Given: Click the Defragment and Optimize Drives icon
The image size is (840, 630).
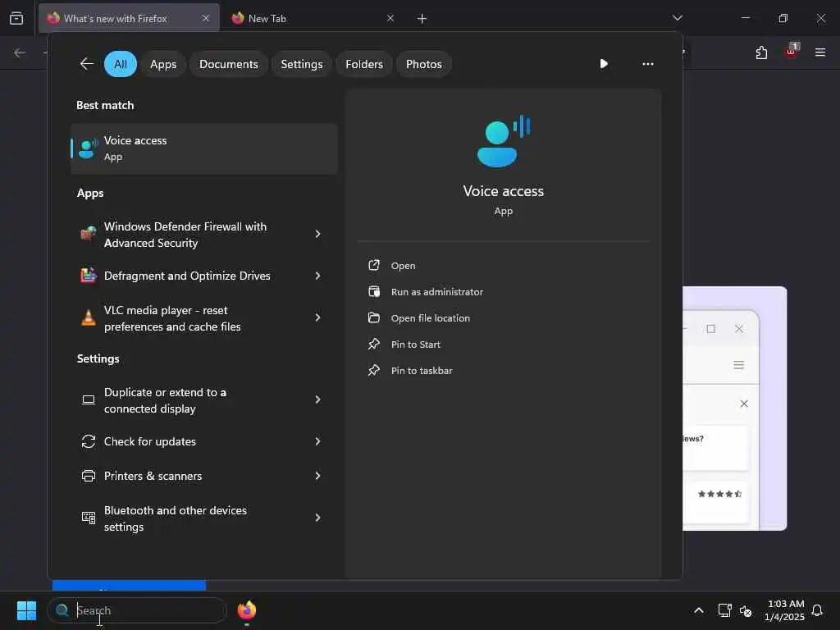Looking at the screenshot, I should pos(89,276).
